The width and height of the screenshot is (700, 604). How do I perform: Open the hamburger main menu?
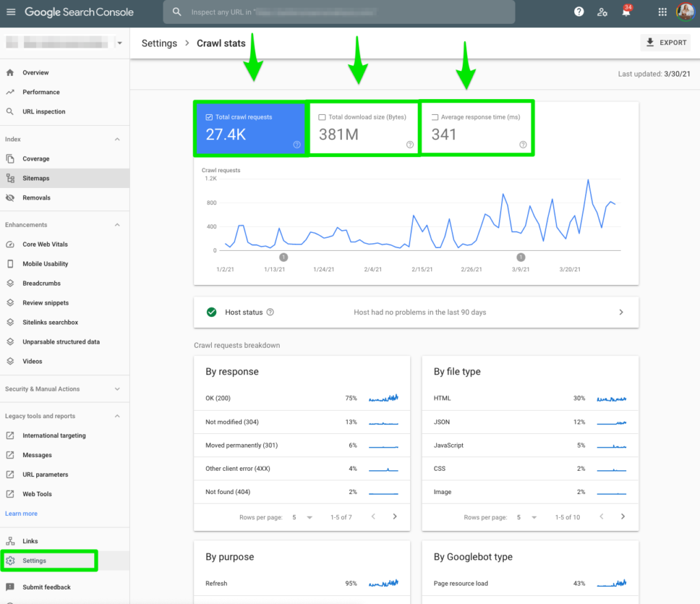[11, 12]
